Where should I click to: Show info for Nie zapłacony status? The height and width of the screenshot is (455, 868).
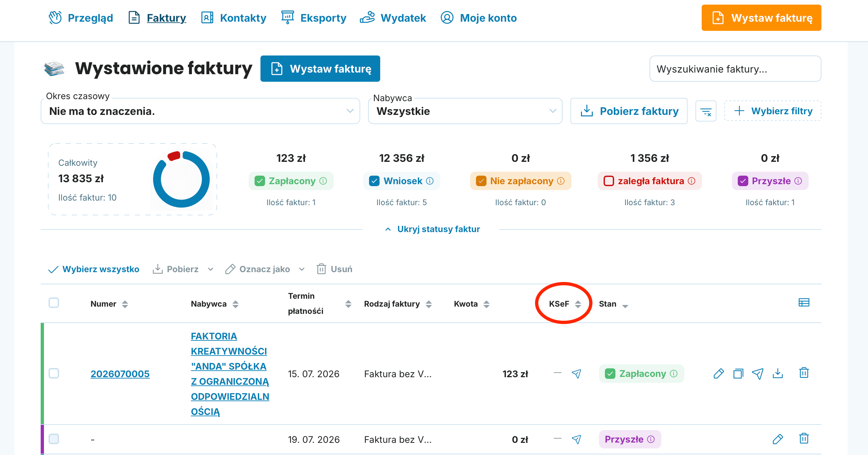pos(561,181)
